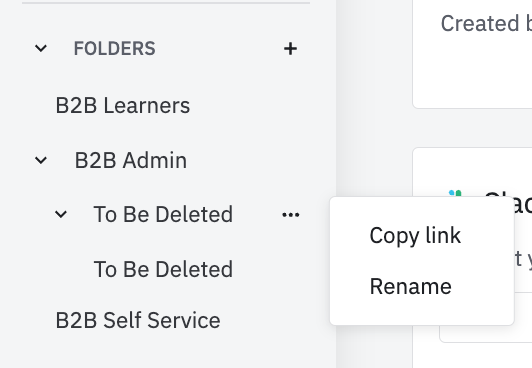
Task: Open the B2B Self Service folder
Action: click(x=138, y=320)
